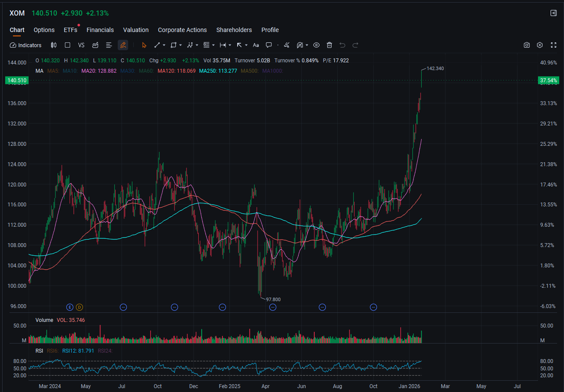Select the orange cursor pointer tool

point(144,45)
